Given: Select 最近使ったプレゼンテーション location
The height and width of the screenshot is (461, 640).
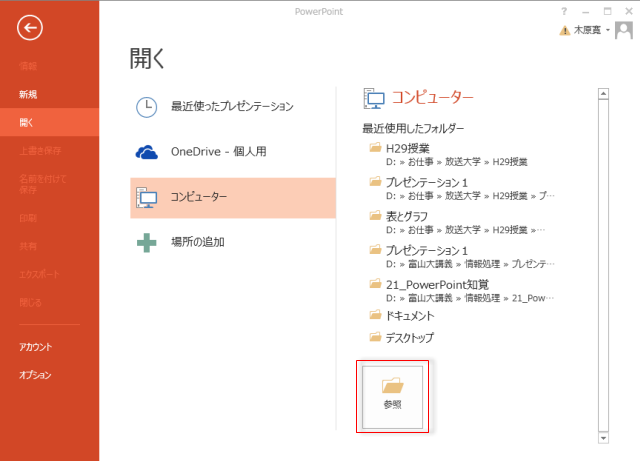Looking at the screenshot, I should pyautogui.click(x=233, y=107).
